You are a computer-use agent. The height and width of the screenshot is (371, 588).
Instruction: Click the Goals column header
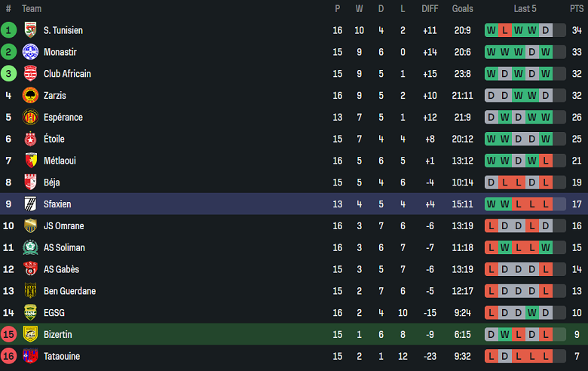[x=462, y=8]
